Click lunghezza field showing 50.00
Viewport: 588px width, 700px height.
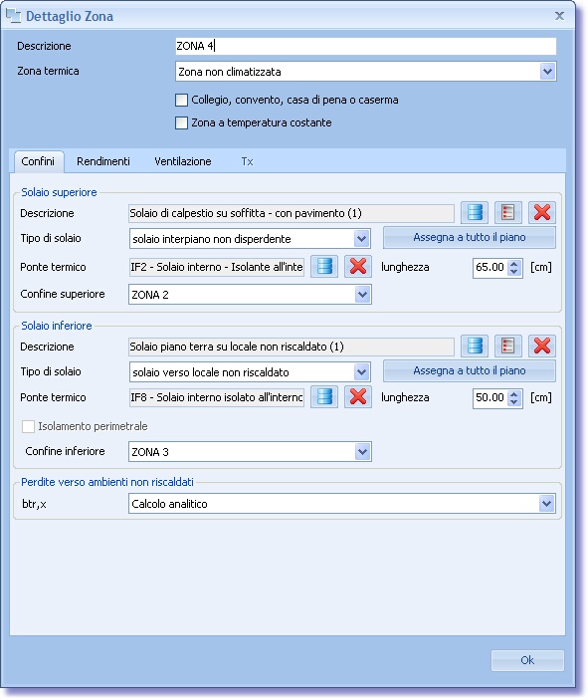pyautogui.click(x=490, y=397)
